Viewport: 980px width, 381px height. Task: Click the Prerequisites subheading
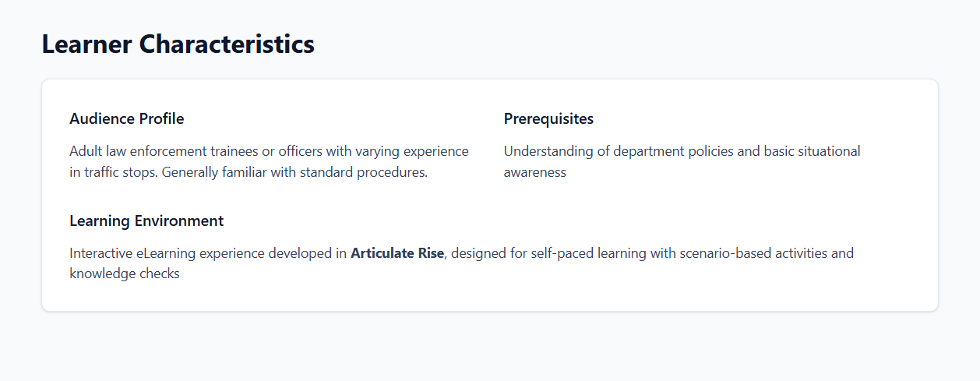click(548, 118)
